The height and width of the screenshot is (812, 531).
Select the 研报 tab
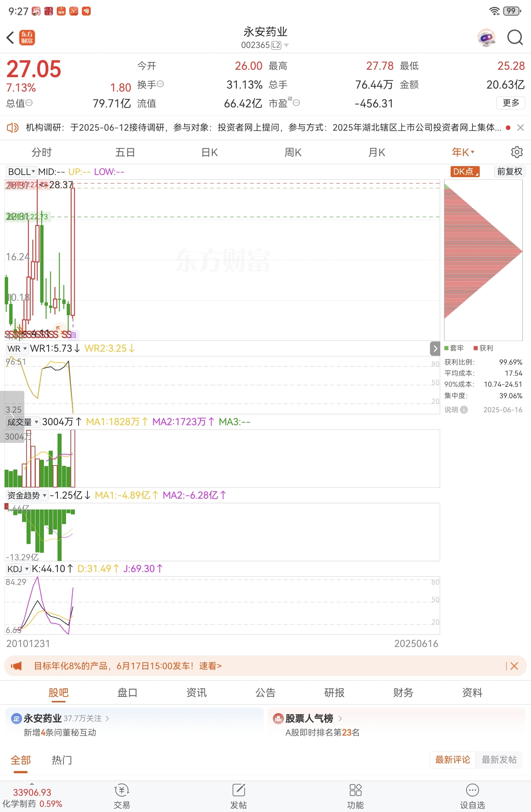click(334, 693)
